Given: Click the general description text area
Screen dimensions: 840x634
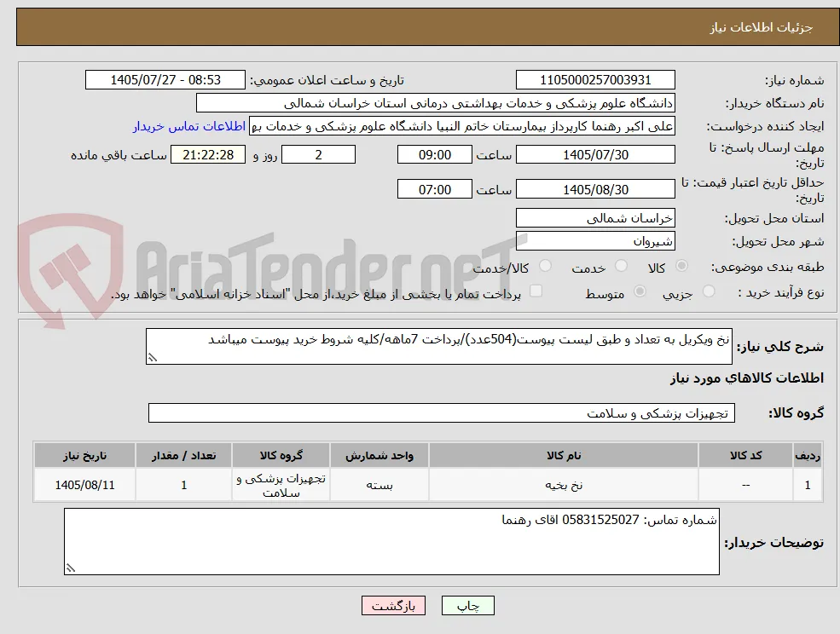Looking at the screenshot, I should coord(438,347).
